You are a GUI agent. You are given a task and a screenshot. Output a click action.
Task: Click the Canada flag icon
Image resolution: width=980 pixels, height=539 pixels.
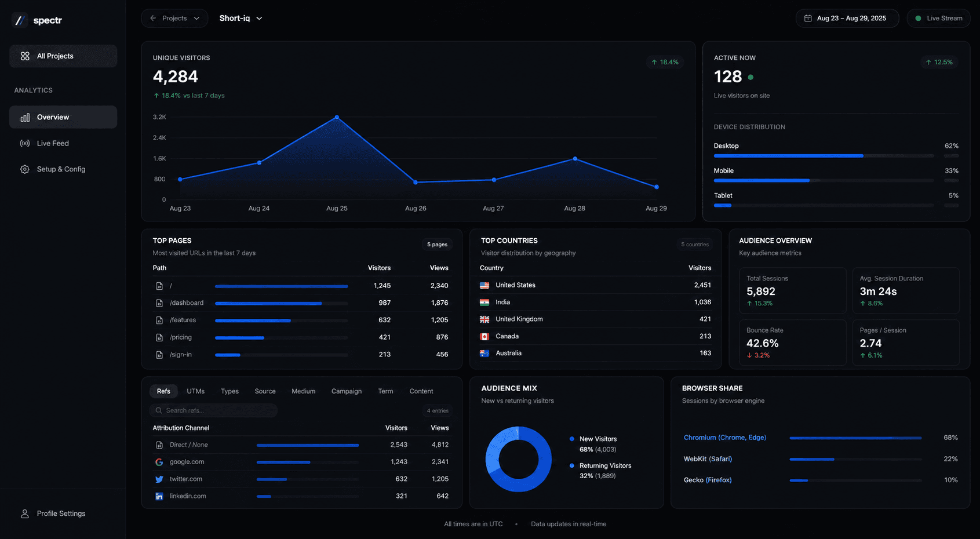[484, 336]
